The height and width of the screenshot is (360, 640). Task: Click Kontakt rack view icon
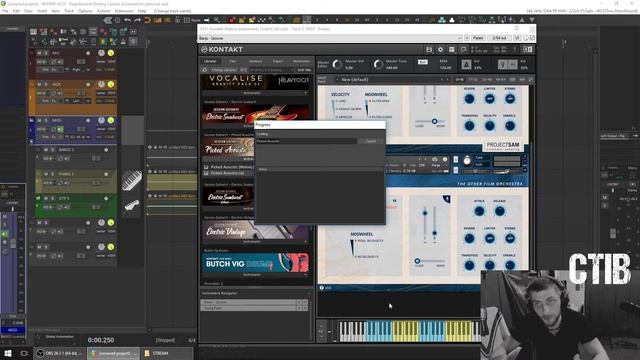point(452,49)
